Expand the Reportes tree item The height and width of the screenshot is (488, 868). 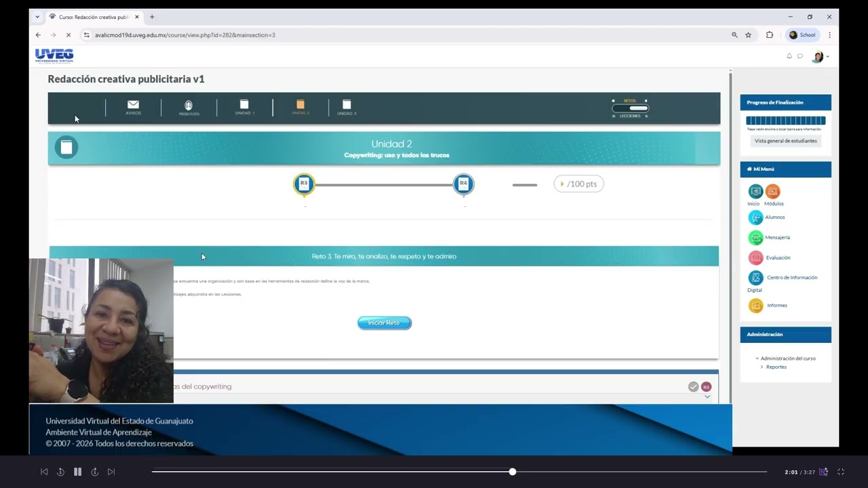coord(762,367)
